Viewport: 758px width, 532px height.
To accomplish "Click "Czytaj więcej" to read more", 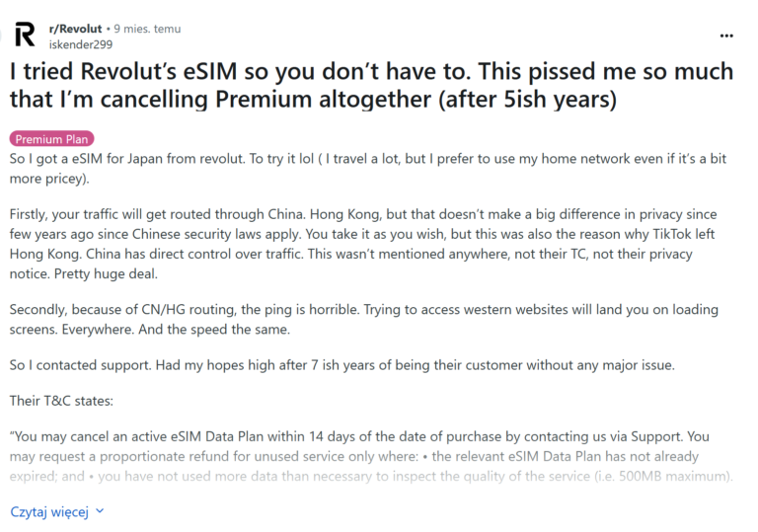I will pos(49,512).
